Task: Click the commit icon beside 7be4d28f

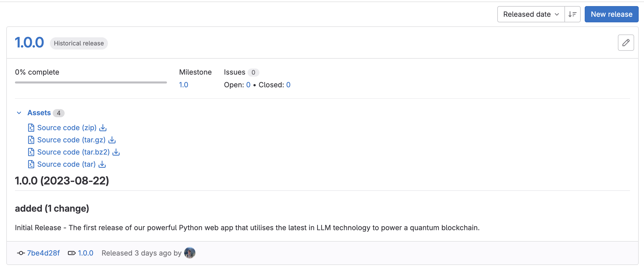Action: tap(20, 253)
